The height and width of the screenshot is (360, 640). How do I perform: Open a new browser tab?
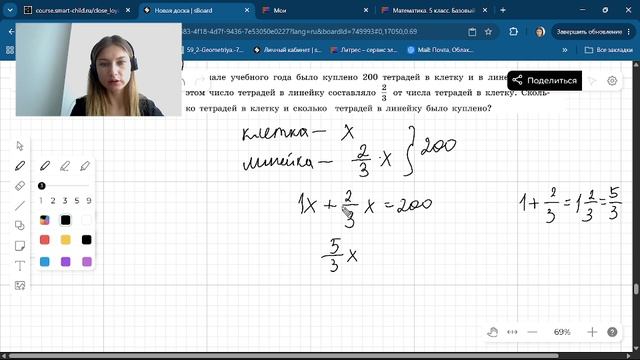[x=503, y=10]
